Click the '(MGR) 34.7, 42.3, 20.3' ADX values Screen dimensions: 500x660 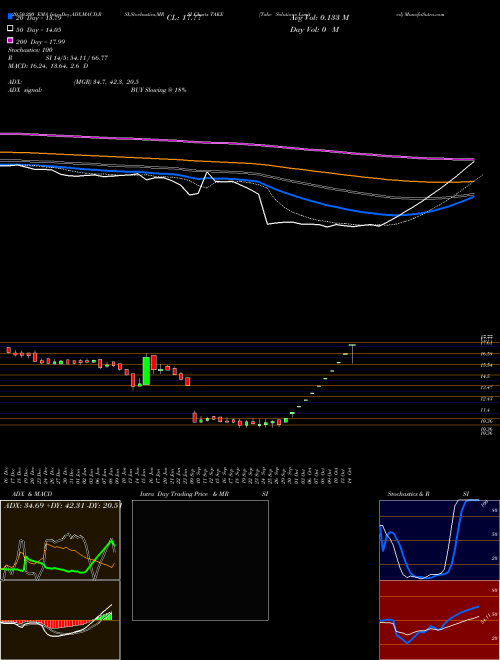pyautogui.click(x=106, y=82)
